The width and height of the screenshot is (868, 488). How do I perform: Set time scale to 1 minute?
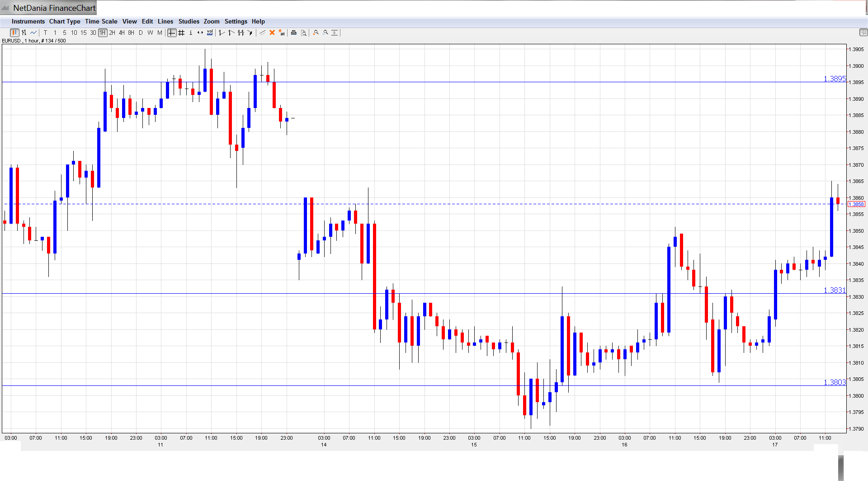(x=55, y=33)
